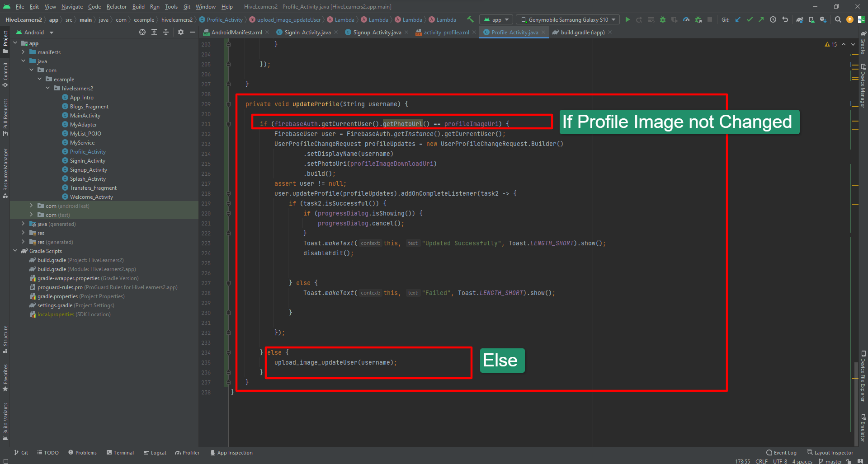Click the Search Everywhere magnifier icon

(x=838, y=19)
